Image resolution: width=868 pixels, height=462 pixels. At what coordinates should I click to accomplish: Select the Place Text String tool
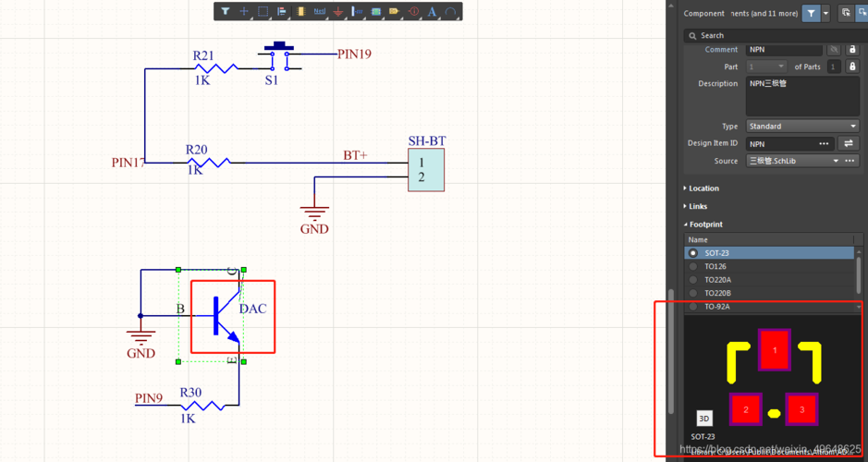pos(433,11)
